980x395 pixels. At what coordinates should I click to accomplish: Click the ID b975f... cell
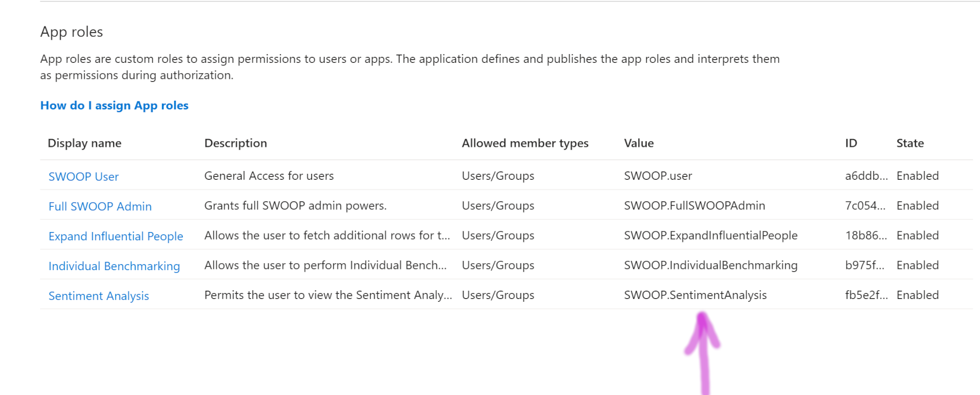tap(865, 265)
